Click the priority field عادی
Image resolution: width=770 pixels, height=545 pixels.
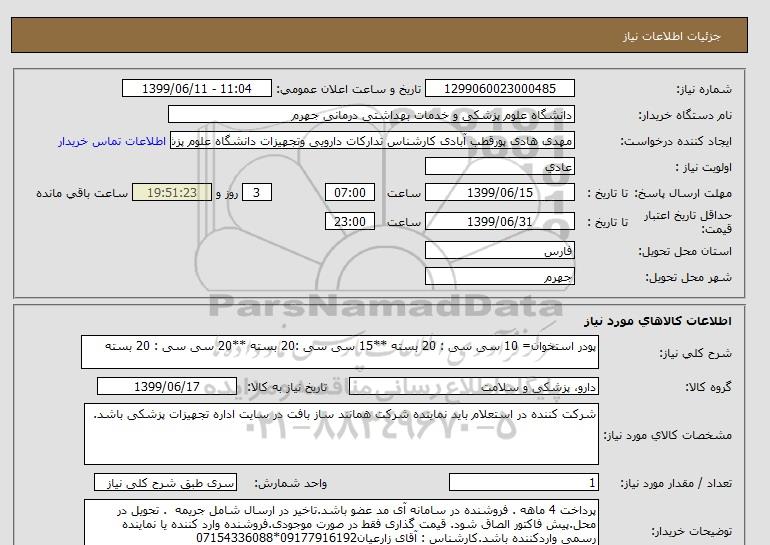click(x=500, y=167)
